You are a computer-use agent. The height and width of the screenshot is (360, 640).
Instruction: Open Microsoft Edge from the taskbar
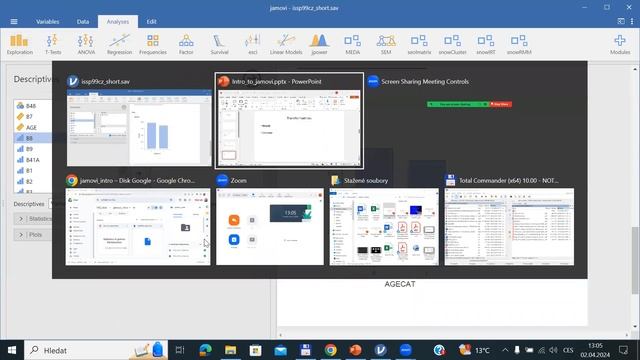point(205,350)
